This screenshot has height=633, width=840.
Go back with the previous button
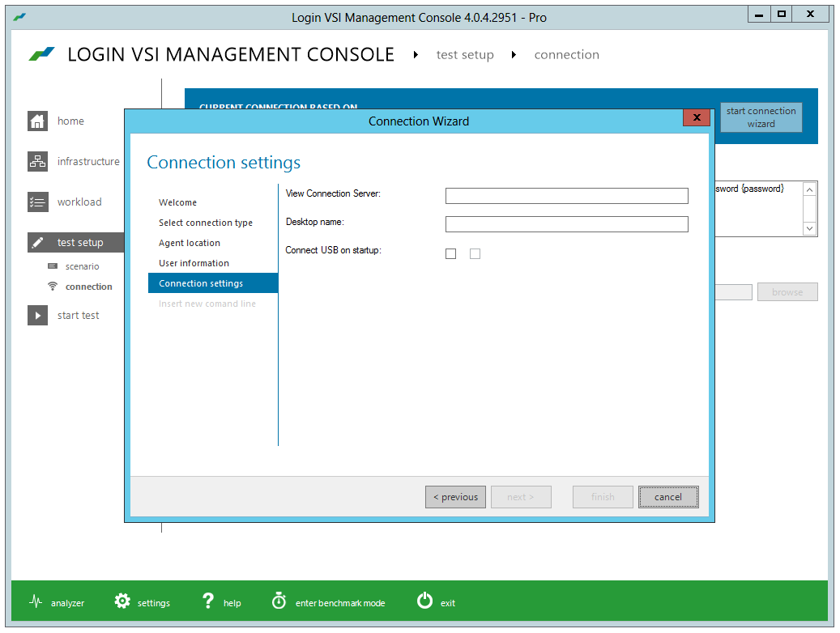tap(456, 497)
